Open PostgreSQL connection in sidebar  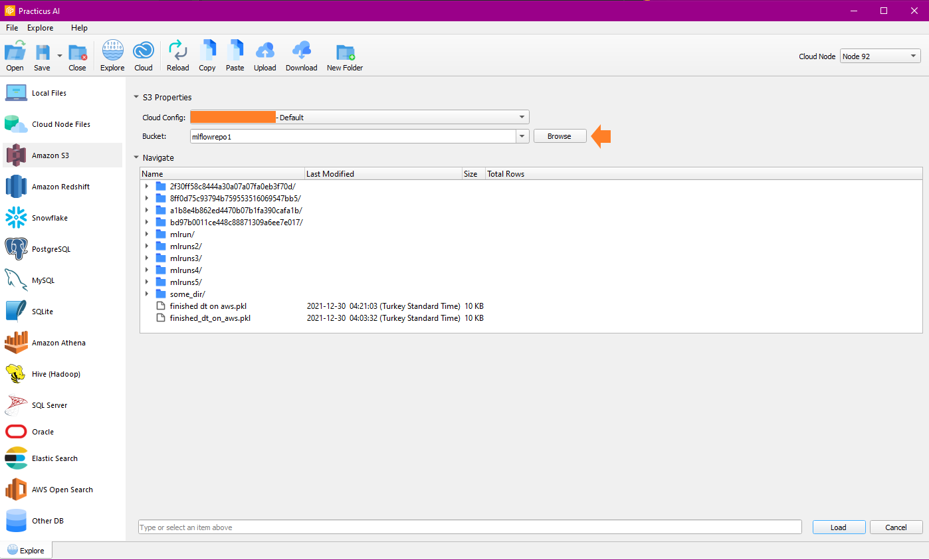point(51,249)
